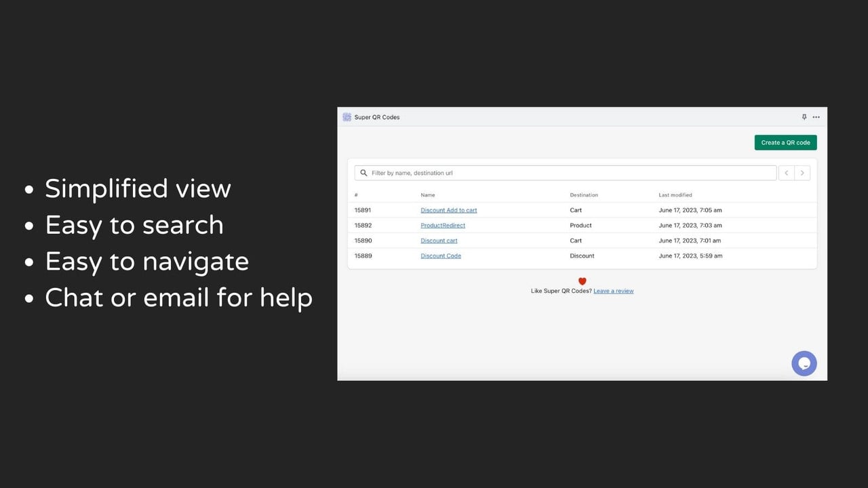The height and width of the screenshot is (488, 868).
Task: Select row number 15891
Action: (x=363, y=210)
